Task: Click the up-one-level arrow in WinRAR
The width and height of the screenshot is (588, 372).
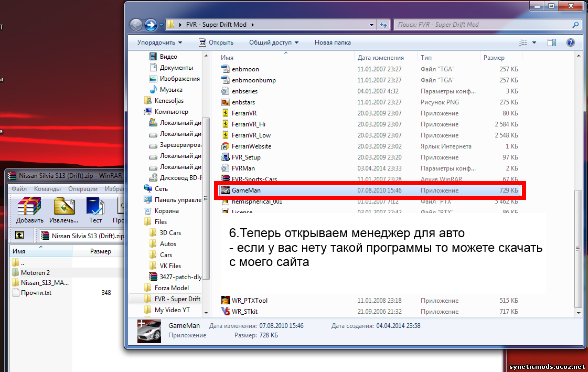Action: pos(19,236)
